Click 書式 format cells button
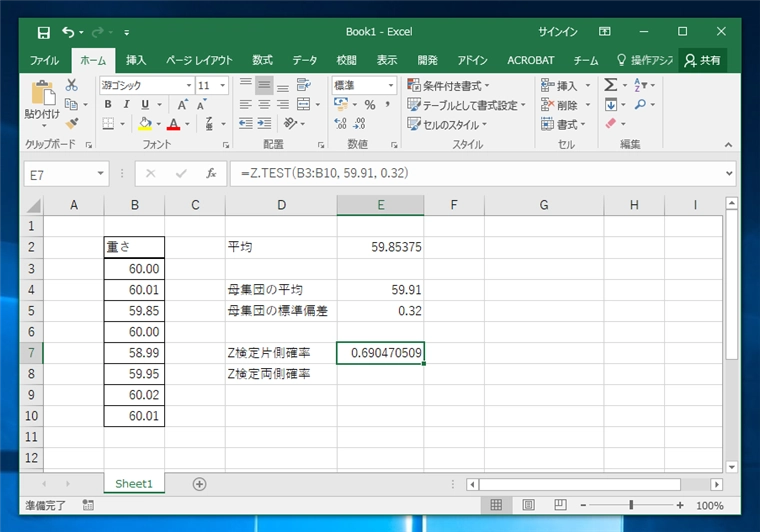This screenshot has height=532, width=760. click(x=559, y=125)
